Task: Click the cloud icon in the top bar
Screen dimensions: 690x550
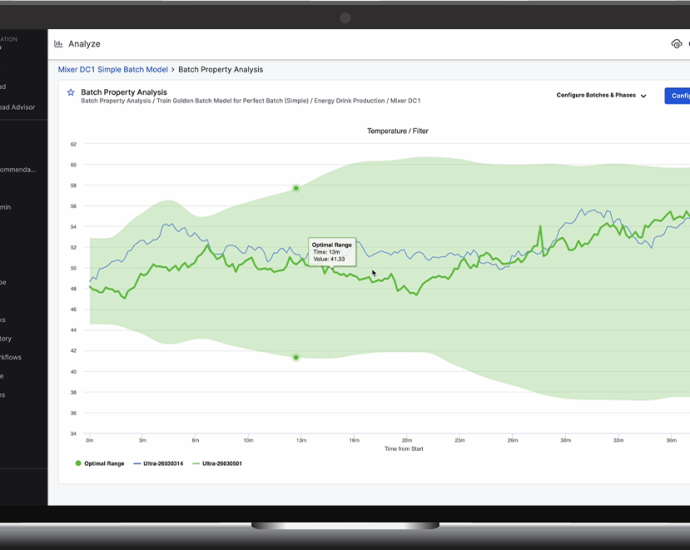Action: coord(677,44)
